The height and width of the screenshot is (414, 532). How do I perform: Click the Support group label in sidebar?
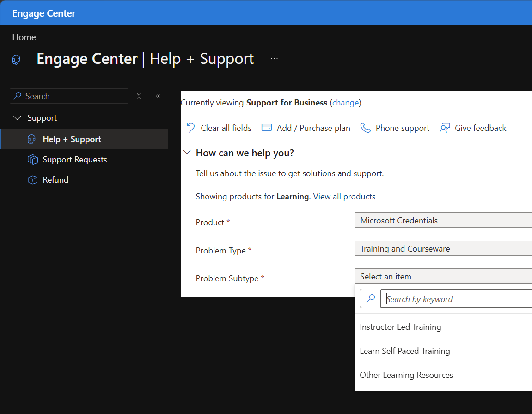[42, 118]
